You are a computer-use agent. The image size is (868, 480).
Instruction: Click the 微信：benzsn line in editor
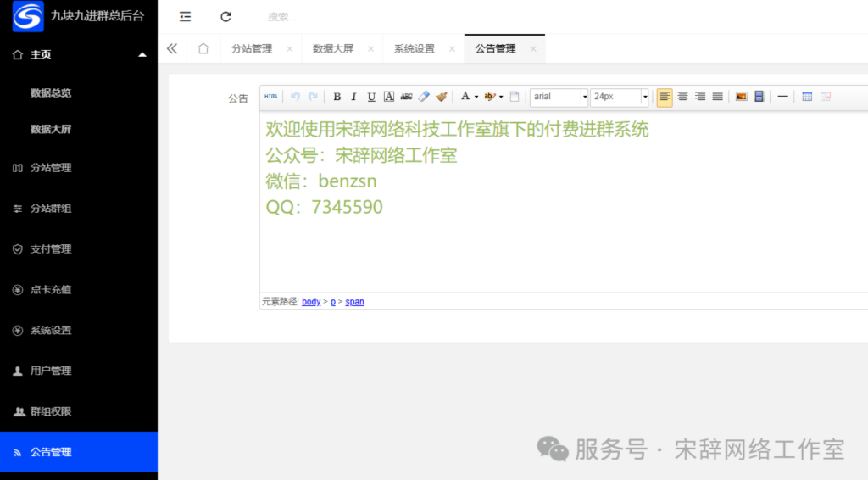click(321, 181)
